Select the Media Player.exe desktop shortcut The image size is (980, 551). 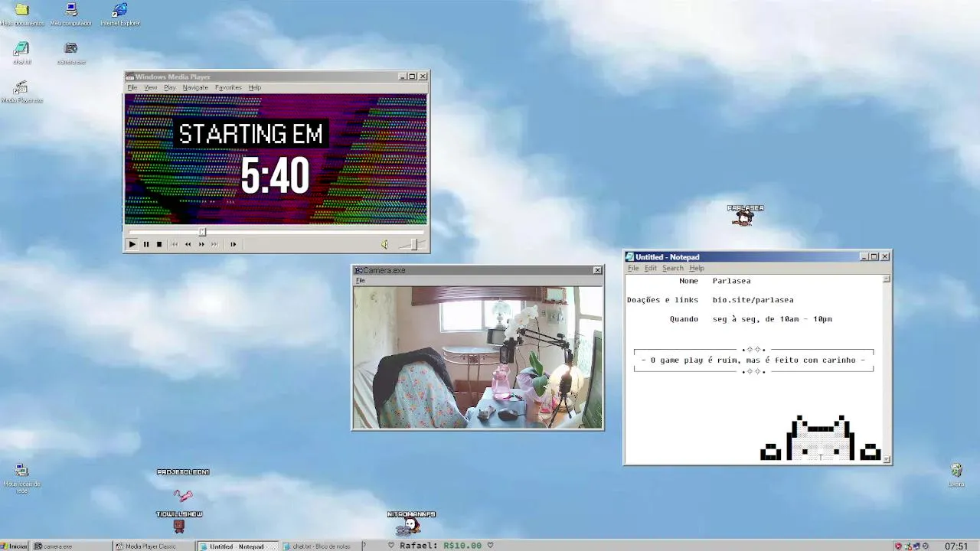[21, 91]
